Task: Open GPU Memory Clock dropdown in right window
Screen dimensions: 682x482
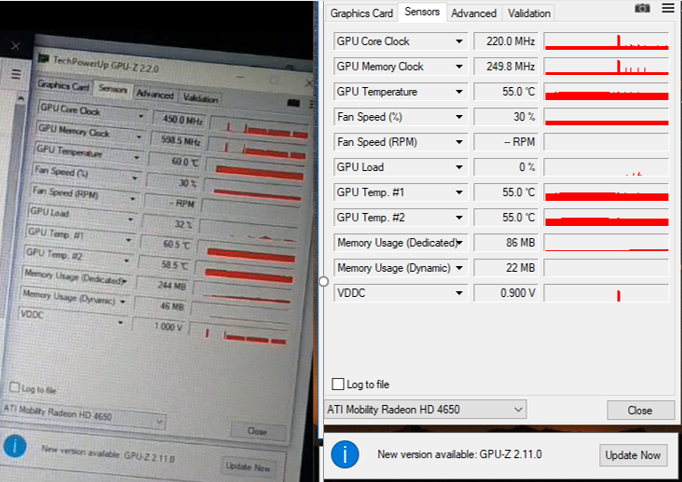Action: tap(459, 67)
